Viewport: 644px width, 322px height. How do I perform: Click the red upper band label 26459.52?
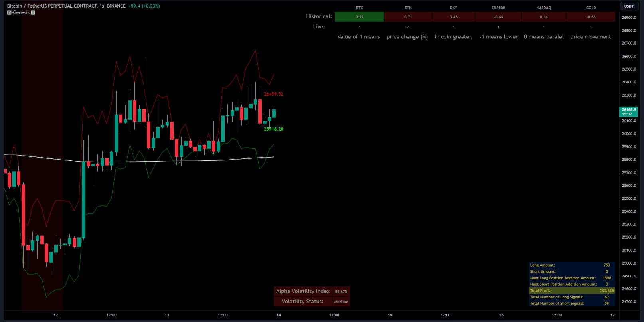coord(273,94)
